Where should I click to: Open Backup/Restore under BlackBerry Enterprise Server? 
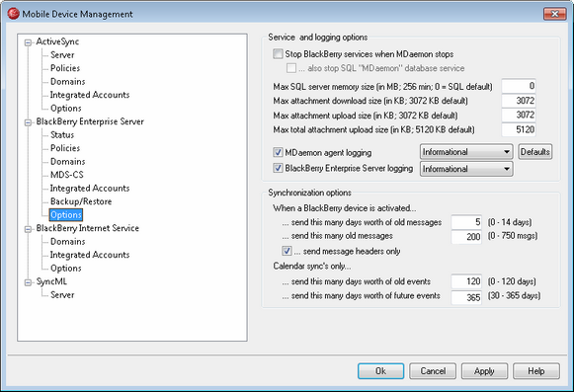81,201
